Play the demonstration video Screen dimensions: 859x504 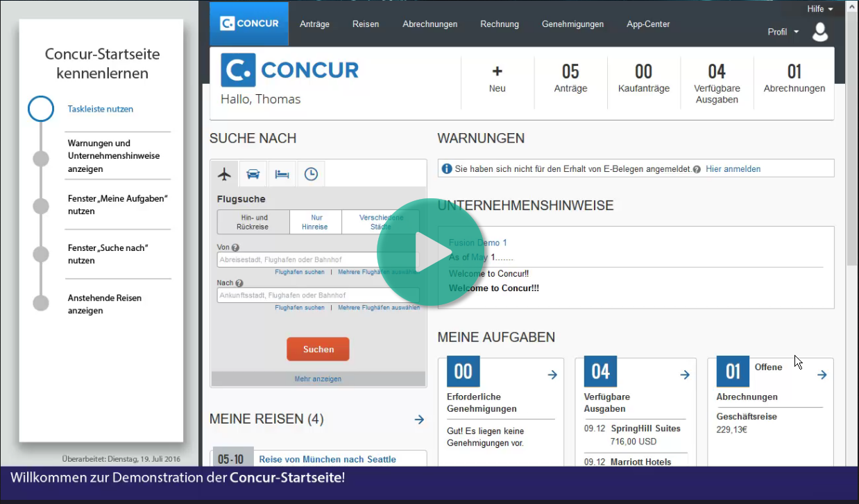click(x=430, y=252)
